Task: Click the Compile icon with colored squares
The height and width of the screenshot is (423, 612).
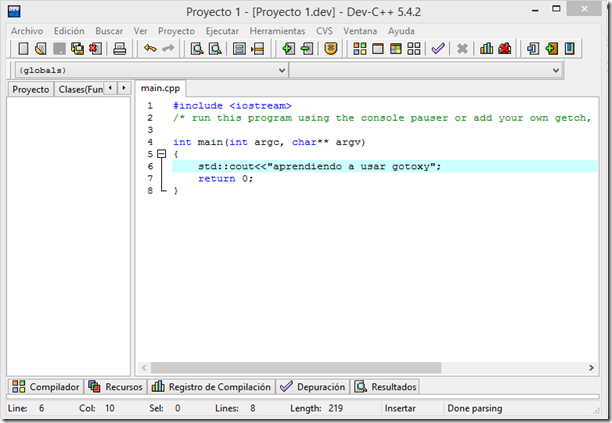Action: pos(359,49)
